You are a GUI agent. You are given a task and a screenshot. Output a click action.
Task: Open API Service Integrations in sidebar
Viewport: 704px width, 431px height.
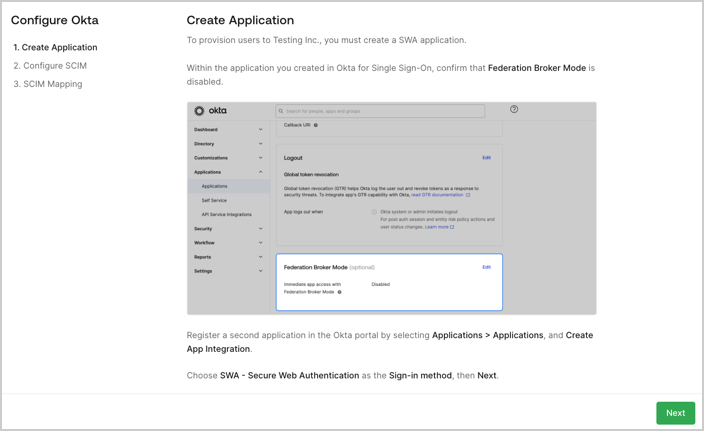click(227, 215)
